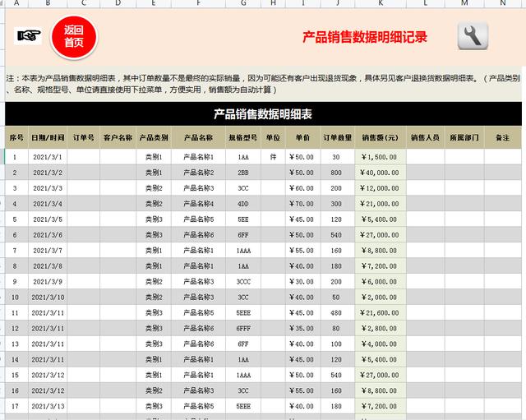Select sales amount ¥40,000.00

[x=381, y=173]
